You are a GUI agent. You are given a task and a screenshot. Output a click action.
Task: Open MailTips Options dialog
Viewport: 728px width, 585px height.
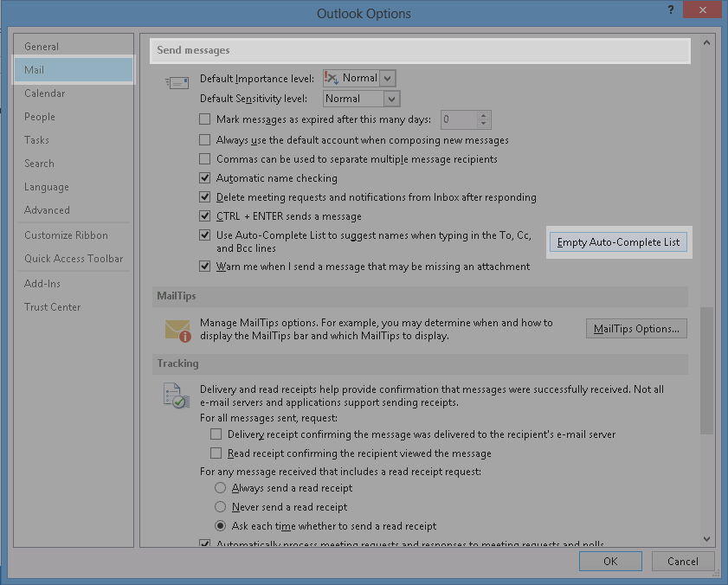(636, 328)
